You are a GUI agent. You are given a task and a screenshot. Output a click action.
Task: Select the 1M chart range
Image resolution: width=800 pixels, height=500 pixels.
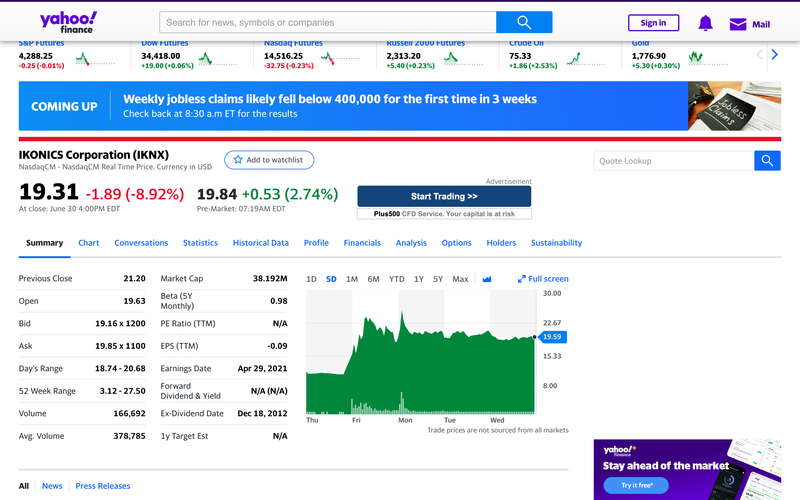coord(352,279)
